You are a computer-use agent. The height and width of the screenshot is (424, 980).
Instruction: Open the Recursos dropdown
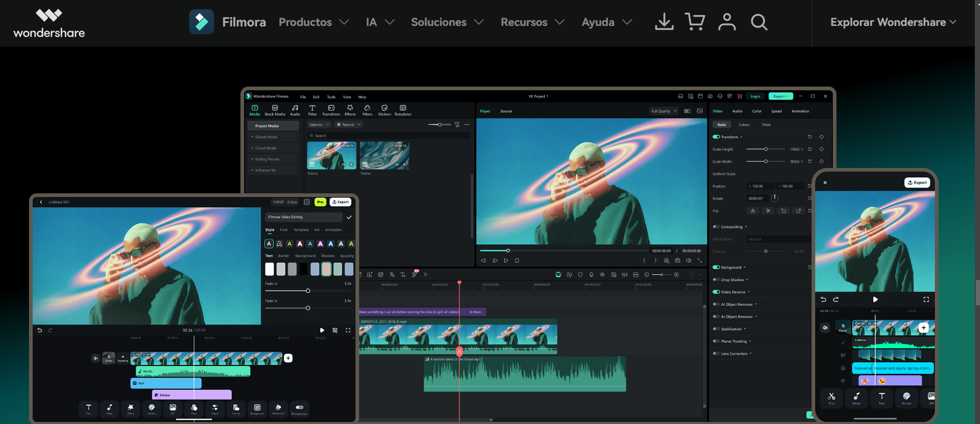533,22
